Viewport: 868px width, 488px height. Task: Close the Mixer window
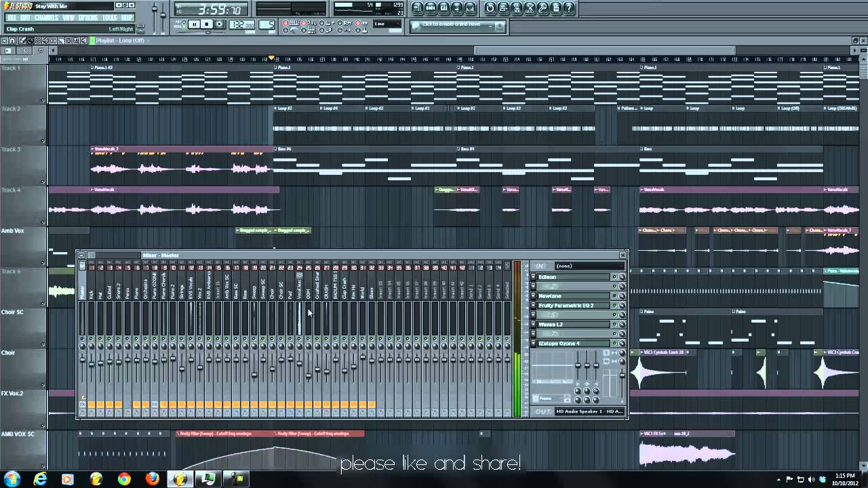tap(623, 255)
